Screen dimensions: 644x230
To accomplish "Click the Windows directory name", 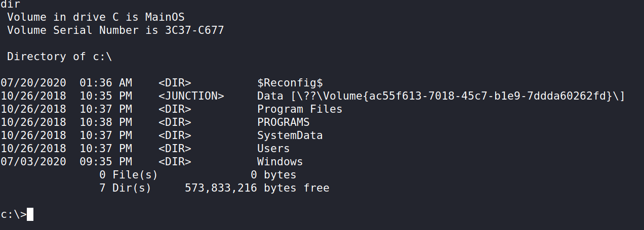I will [280, 162].
